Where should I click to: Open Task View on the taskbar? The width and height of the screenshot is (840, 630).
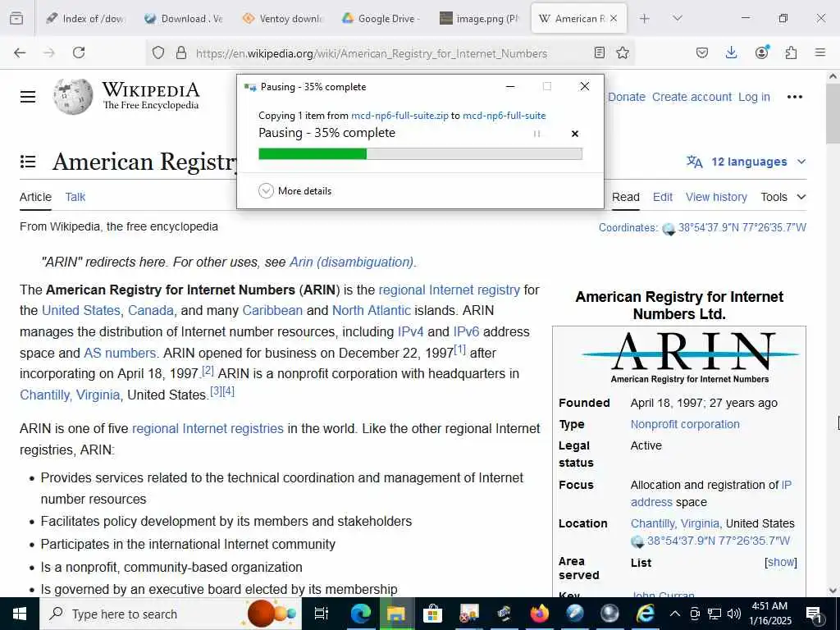tap(322, 614)
